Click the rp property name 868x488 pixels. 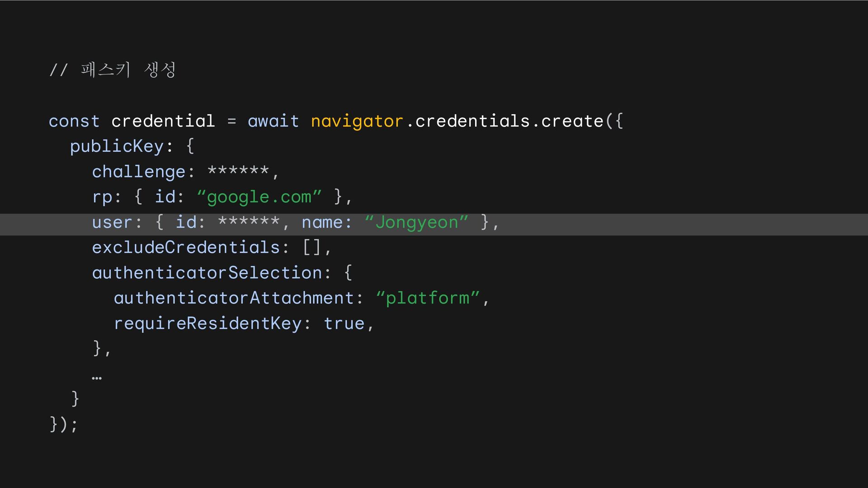coord(102,197)
